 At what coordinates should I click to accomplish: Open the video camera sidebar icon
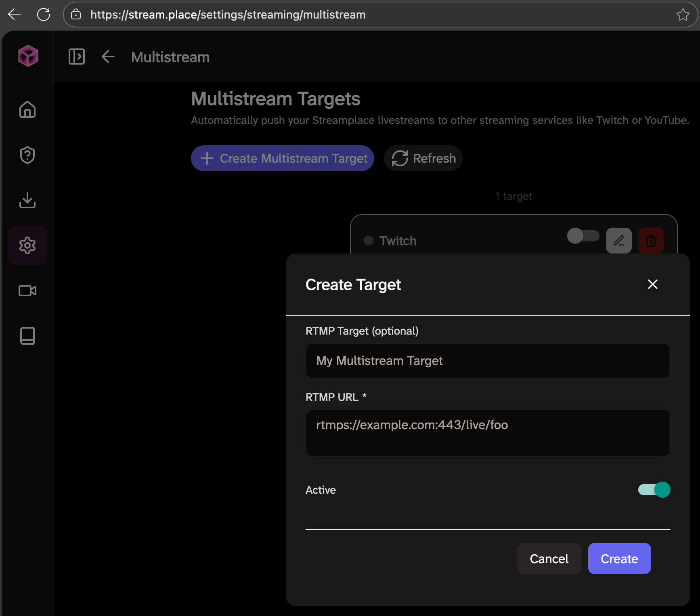(x=27, y=291)
